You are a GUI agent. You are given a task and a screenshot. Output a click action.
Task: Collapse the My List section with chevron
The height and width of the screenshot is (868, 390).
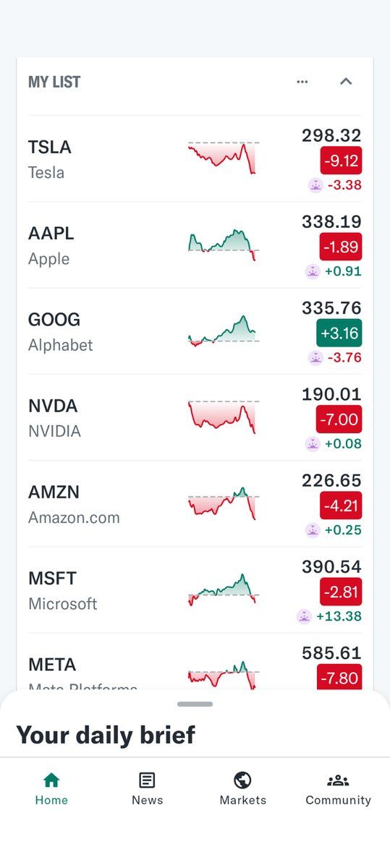point(346,81)
